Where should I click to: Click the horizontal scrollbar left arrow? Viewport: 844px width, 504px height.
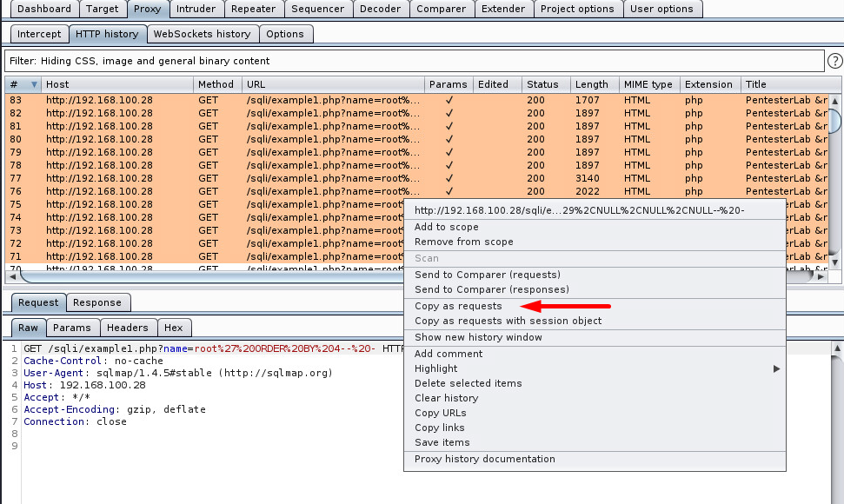pos(12,276)
